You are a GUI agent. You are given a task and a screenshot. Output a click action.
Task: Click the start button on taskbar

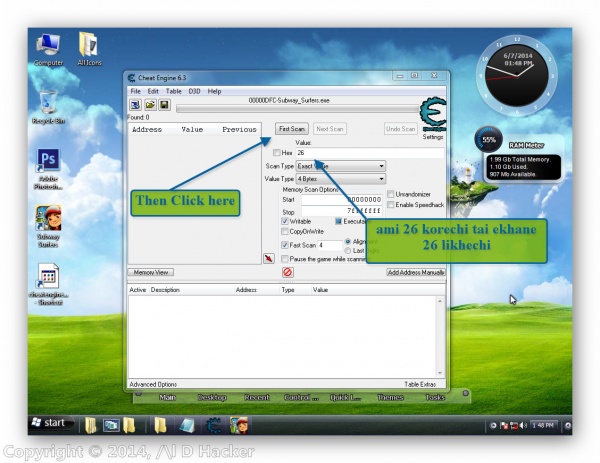pos(51,423)
